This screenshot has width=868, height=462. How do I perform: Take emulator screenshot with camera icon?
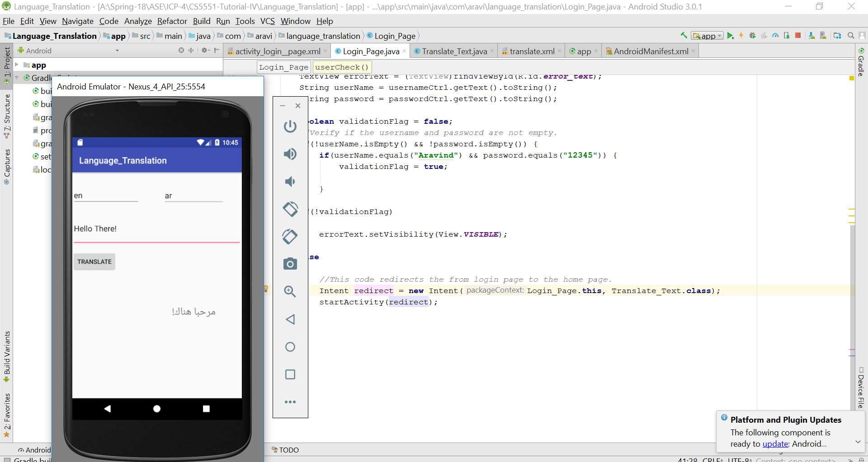[290, 264]
